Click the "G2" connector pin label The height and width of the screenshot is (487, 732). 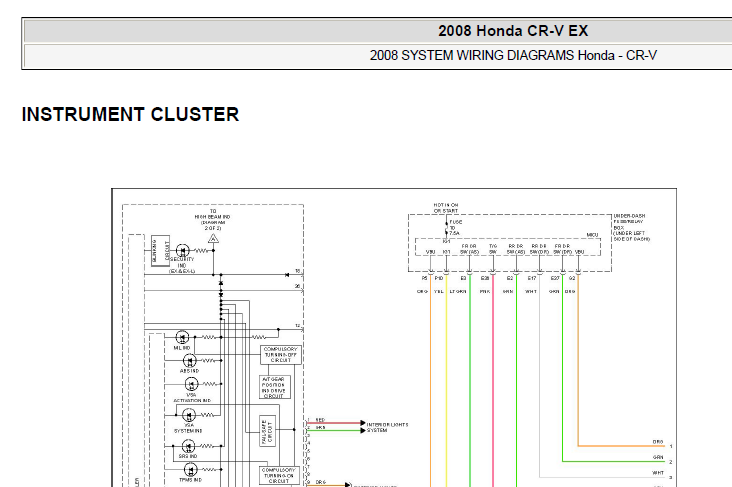coord(572,278)
